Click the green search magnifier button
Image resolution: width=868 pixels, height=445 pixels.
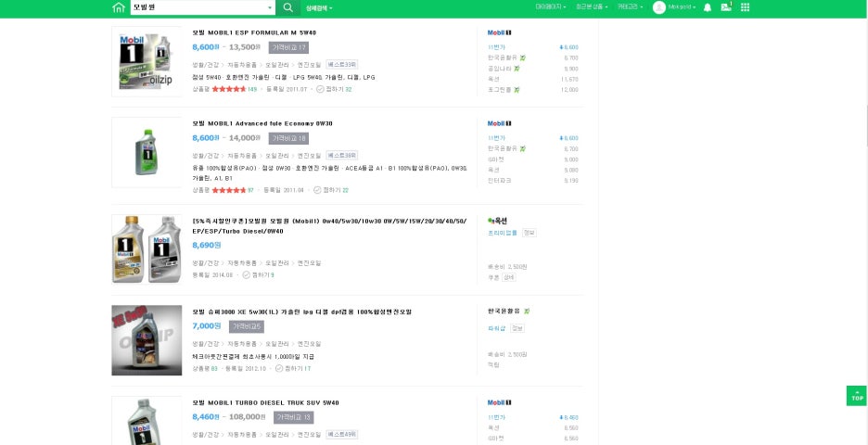287,7
